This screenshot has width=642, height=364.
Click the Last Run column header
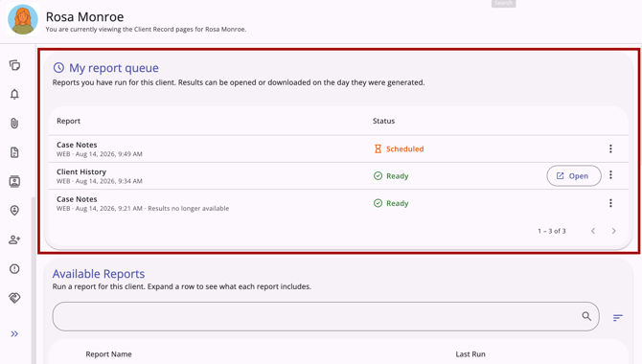click(x=470, y=354)
